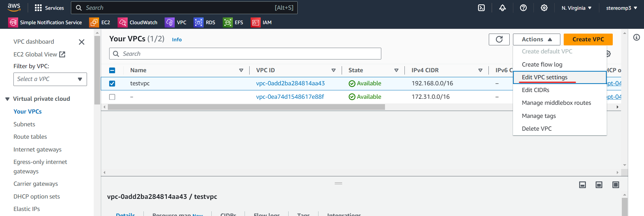Choose Manage middlebox routes

[x=560, y=103]
